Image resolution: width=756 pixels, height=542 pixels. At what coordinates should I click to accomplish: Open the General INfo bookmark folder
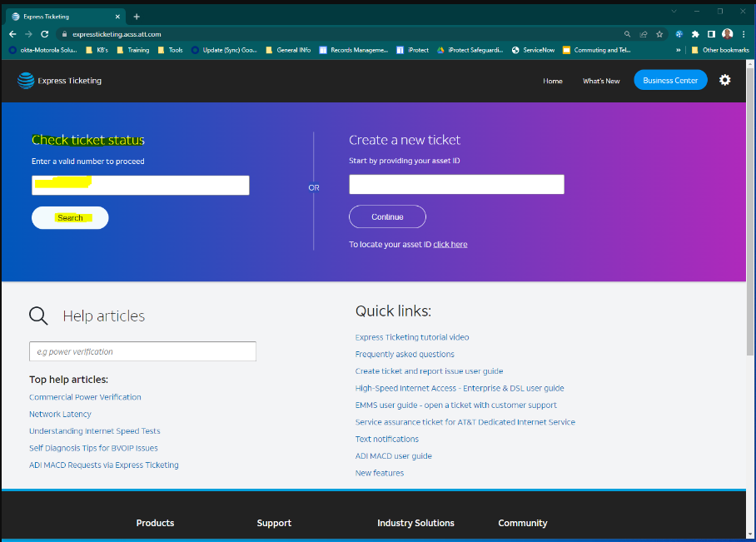click(x=288, y=50)
